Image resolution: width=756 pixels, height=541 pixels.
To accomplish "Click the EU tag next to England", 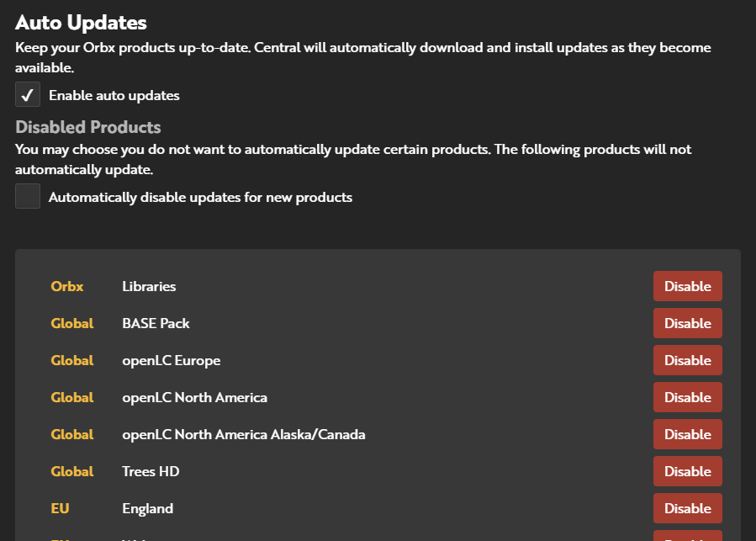I will [60, 508].
